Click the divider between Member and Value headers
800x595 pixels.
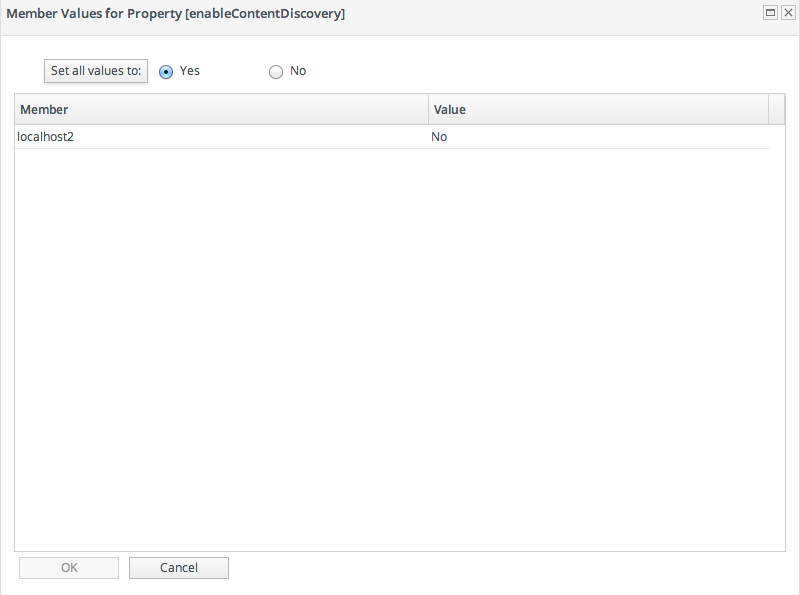click(428, 110)
